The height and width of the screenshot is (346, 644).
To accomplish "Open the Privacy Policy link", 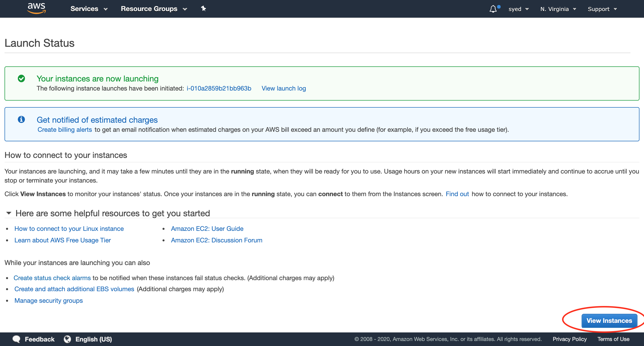I will point(570,339).
